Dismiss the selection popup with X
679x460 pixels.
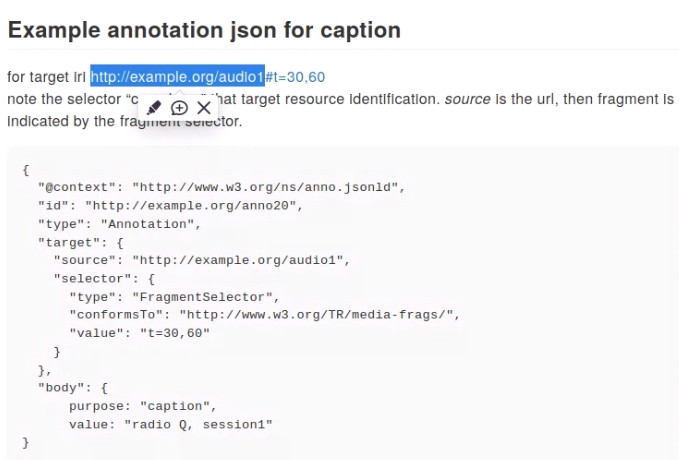point(204,107)
